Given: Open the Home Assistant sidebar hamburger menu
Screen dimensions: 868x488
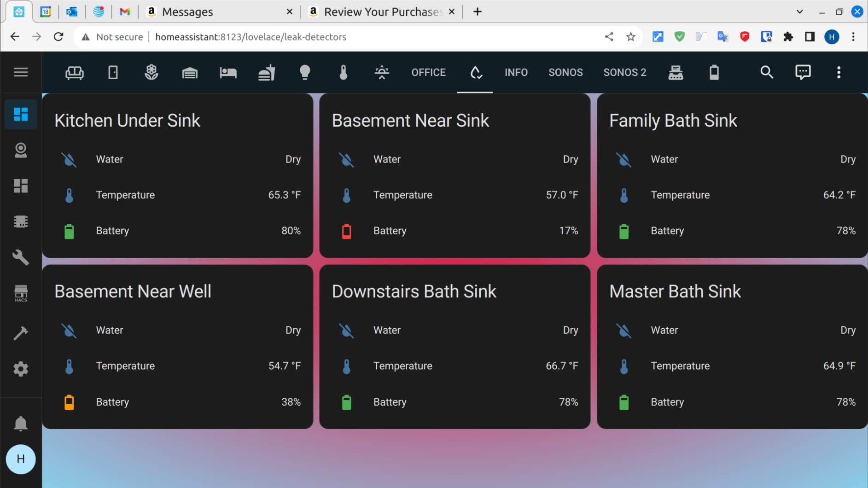Looking at the screenshot, I should pos(21,72).
